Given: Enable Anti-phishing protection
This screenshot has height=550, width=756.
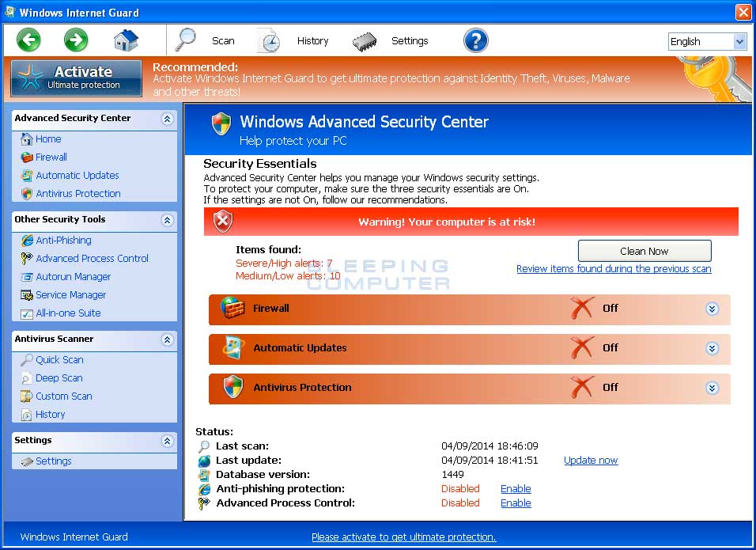Looking at the screenshot, I should click(x=515, y=488).
